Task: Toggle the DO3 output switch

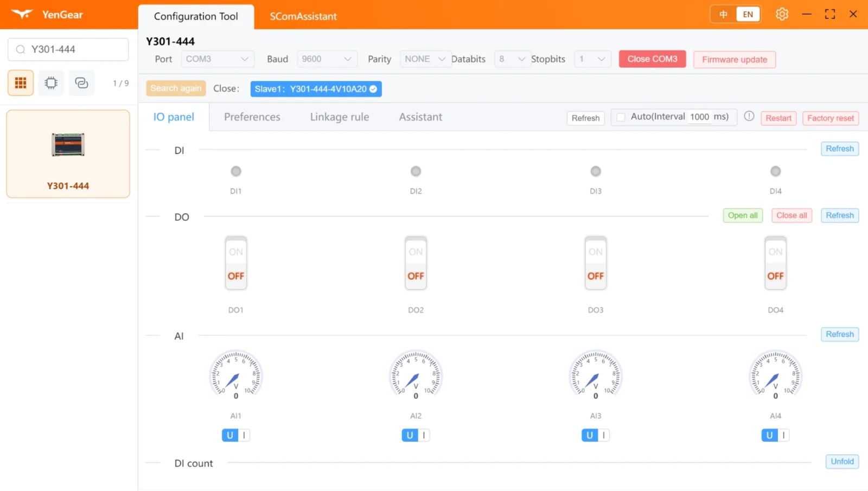Action: pyautogui.click(x=596, y=263)
